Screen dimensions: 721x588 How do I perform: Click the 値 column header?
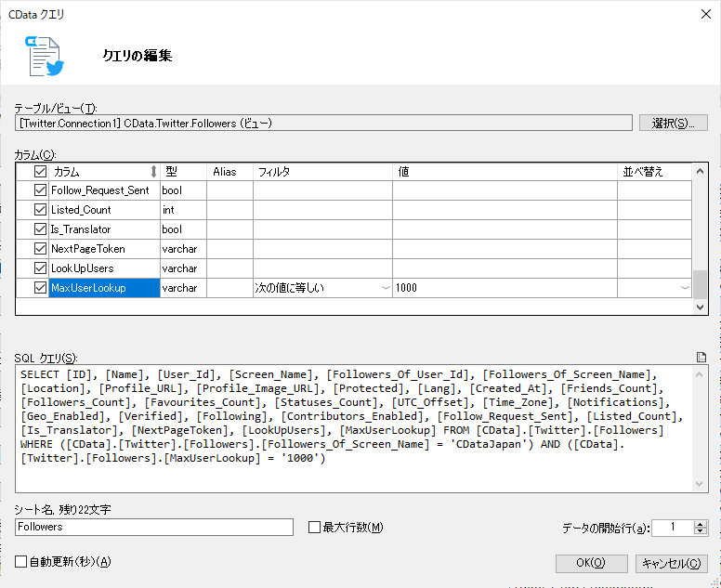pos(505,172)
